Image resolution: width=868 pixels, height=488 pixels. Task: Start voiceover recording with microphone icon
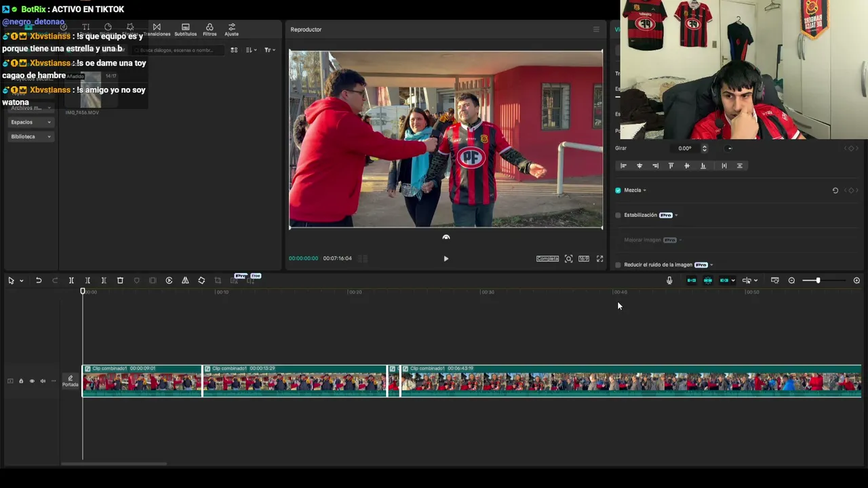(669, 281)
